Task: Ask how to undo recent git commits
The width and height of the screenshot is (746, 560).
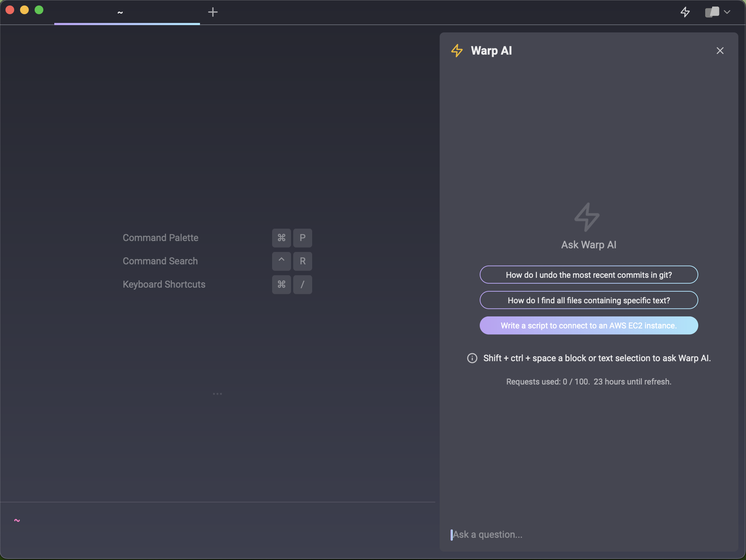Action: [589, 275]
